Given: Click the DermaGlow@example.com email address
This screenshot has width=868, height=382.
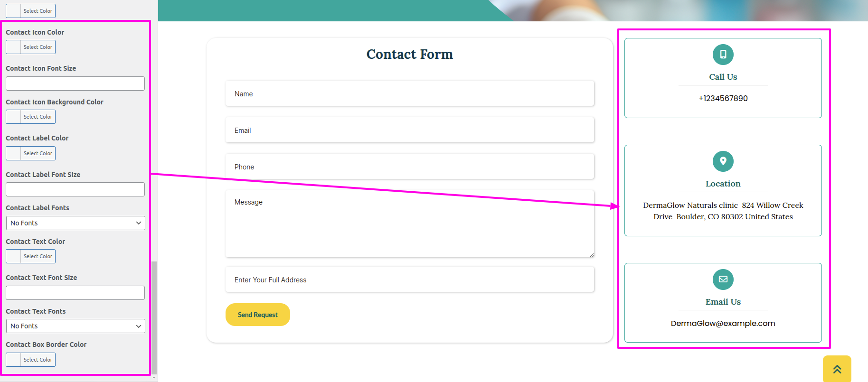Looking at the screenshot, I should coord(723,323).
